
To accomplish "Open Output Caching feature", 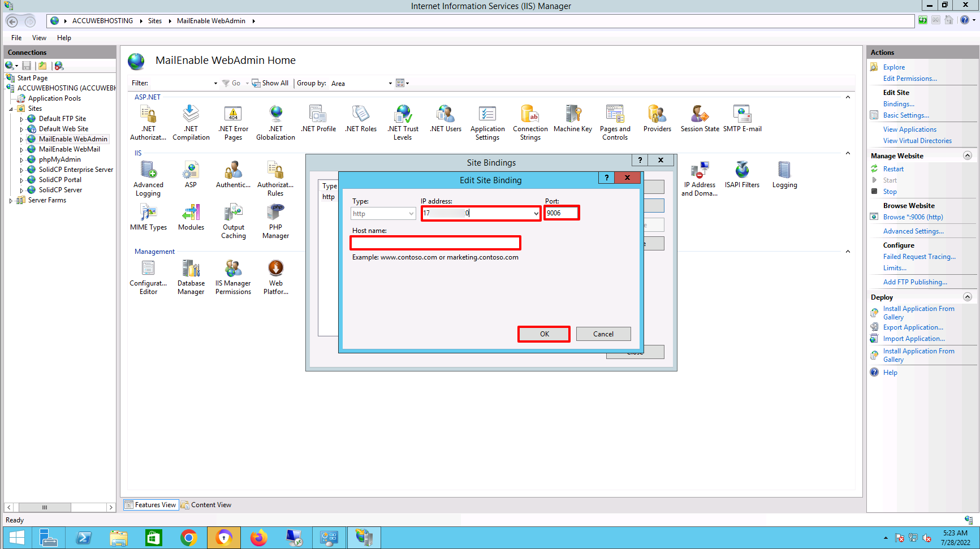I will [233, 222].
